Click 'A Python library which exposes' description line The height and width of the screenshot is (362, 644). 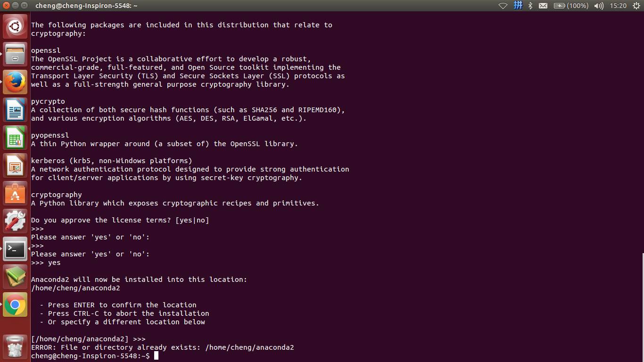(x=175, y=203)
